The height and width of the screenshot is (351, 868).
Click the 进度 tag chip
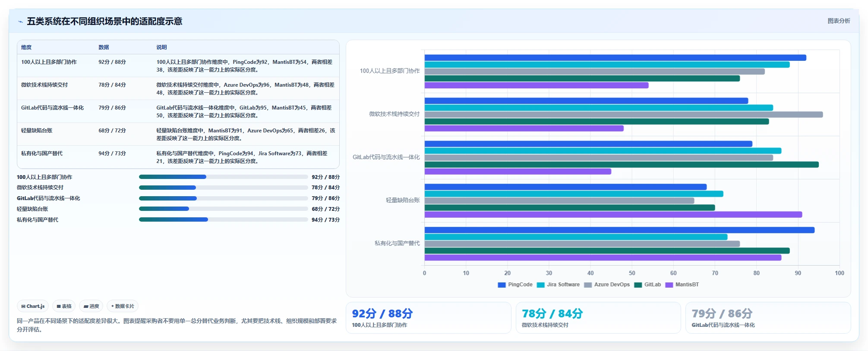[91, 306]
